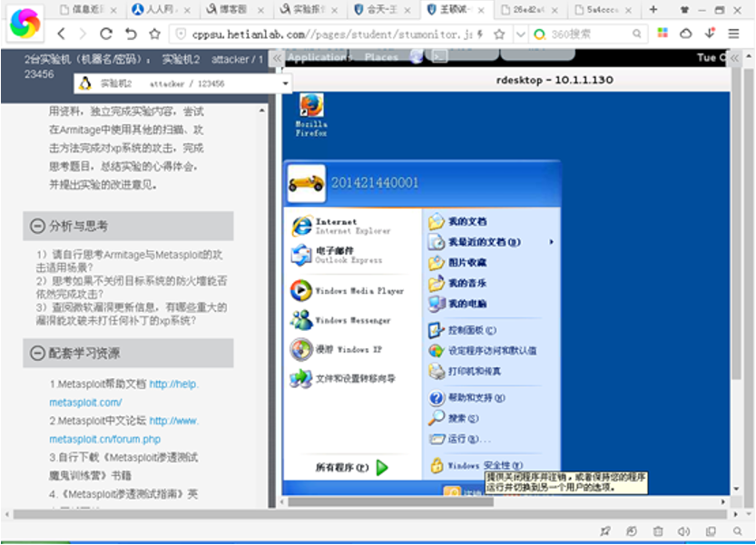Open the 实验机2 attacker machine dropdown
Image resolution: width=756 pixels, height=545 pixels.
tap(183, 83)
